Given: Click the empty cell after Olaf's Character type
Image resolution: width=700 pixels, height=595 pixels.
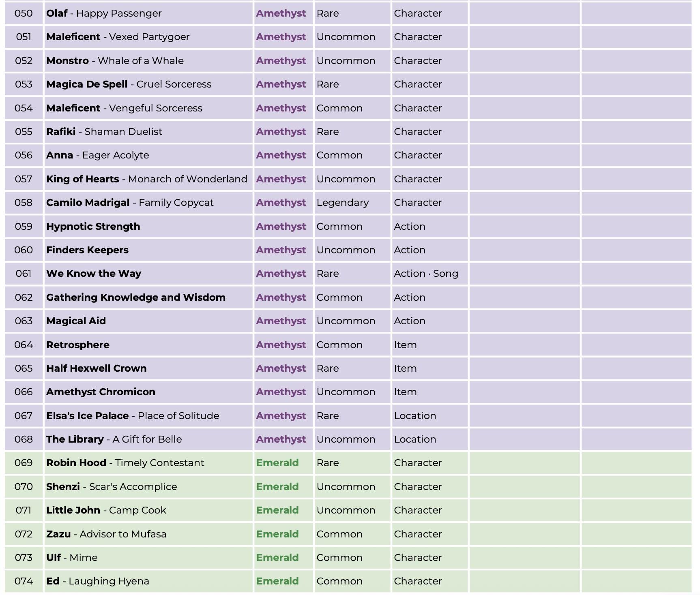Looking at the screenshot, I should 525,13.
